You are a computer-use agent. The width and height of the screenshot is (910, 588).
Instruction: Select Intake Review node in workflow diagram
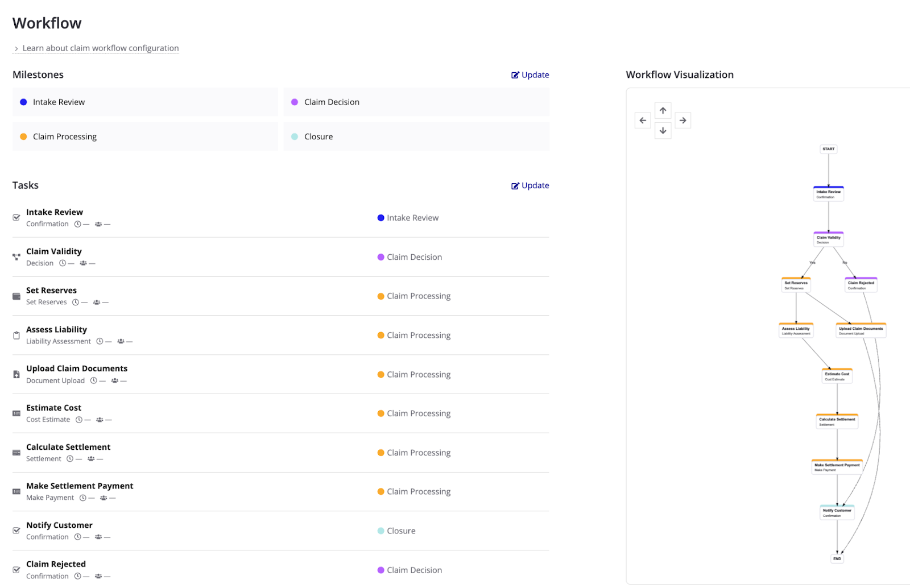pyautogui.click(x=829, y=193)
